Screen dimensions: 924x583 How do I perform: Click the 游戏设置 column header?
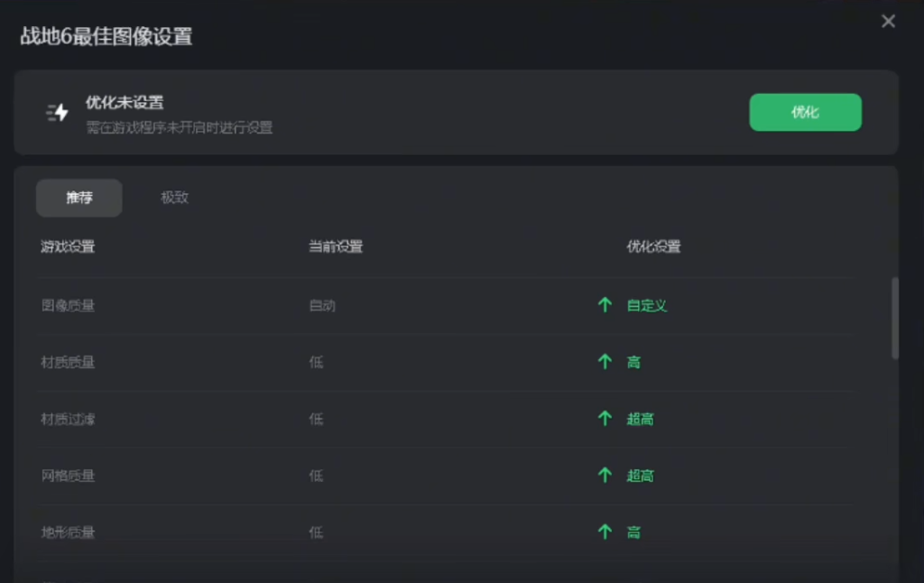pyautogui.click(x=68, y=246)
